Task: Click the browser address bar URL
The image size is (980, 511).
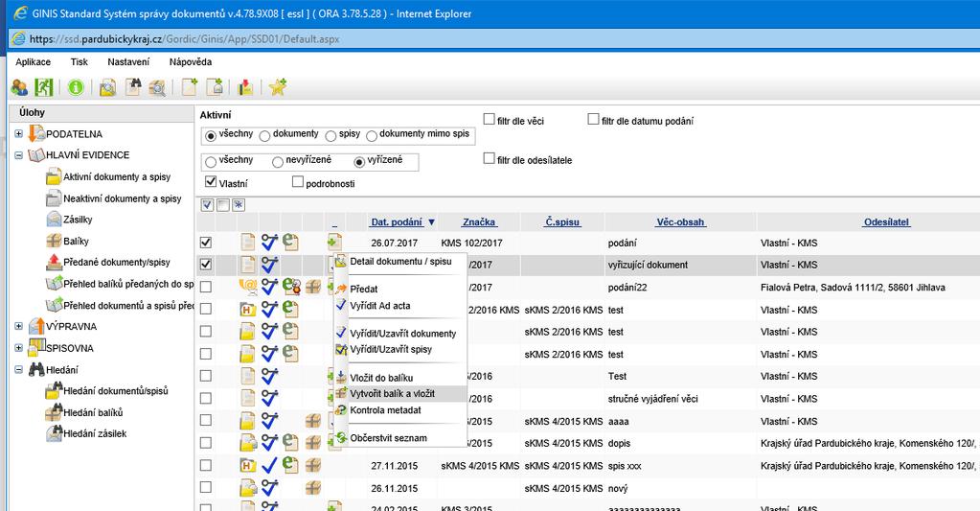Action: (x=184, y=38)
